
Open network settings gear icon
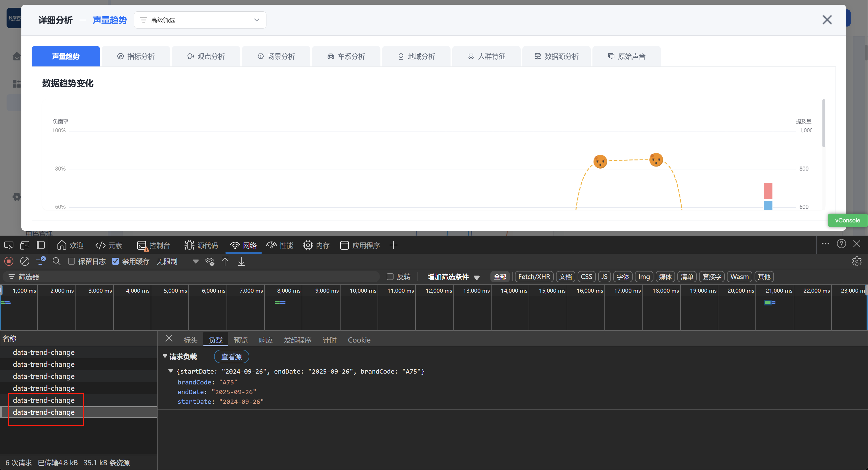coord(857,261)
